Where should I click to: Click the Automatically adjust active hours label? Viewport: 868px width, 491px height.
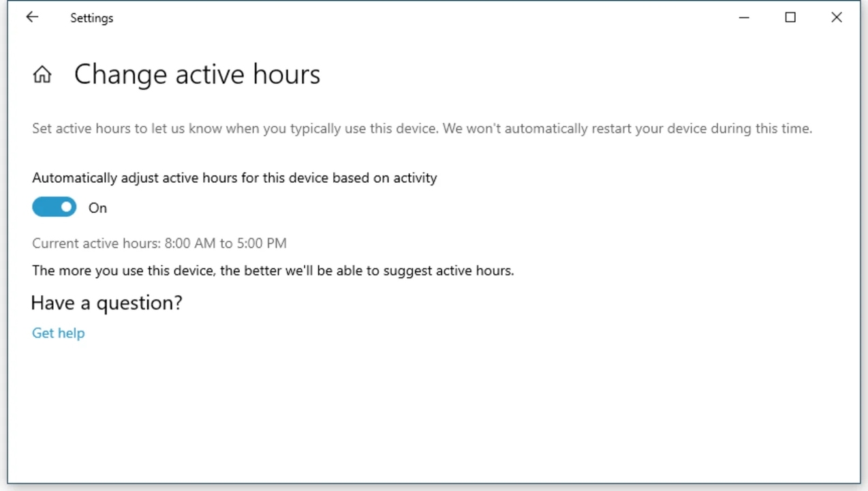(x=234, y=178)
